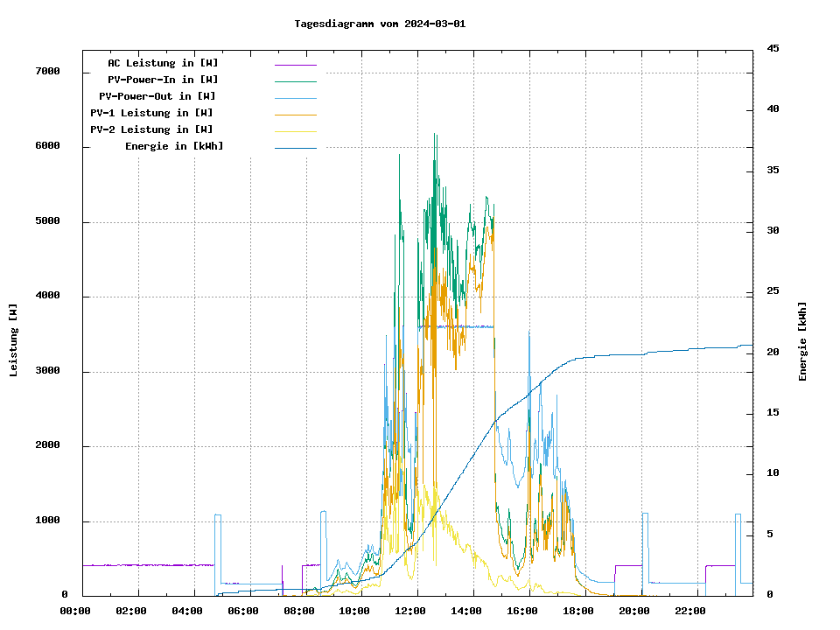The image size is (840, 630).
Task: Click the 7000 value on the left power axis
Action: (47, 72)
